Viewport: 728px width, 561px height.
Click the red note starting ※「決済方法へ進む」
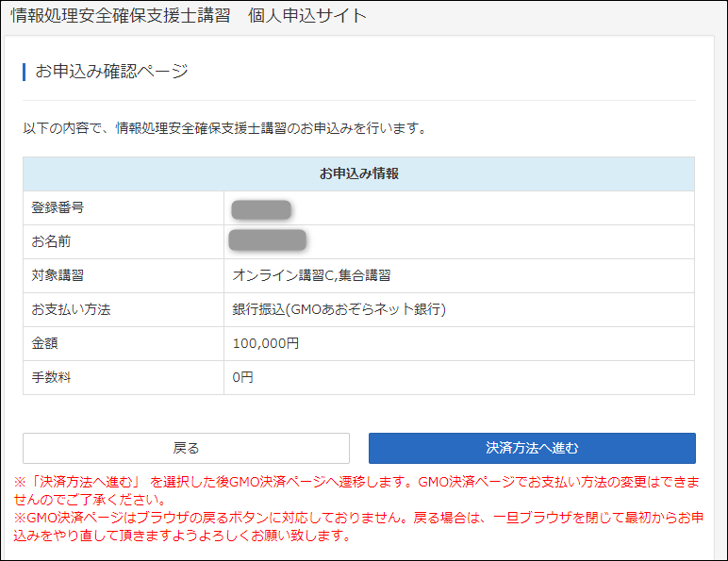tap(356, 491)
